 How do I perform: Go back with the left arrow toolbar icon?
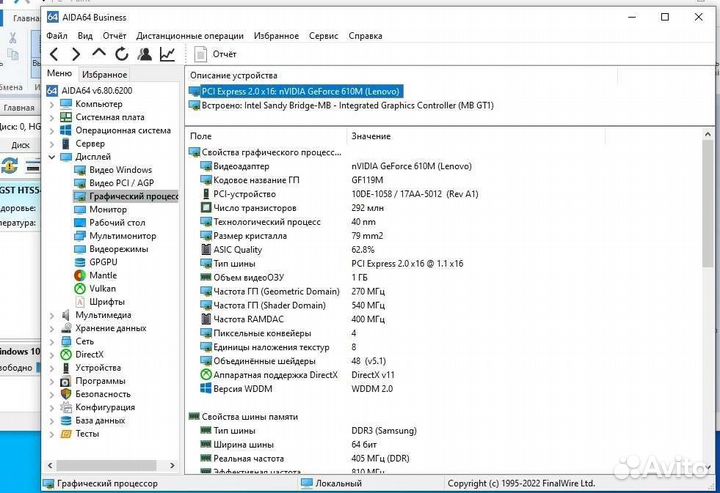coord(54,54)
